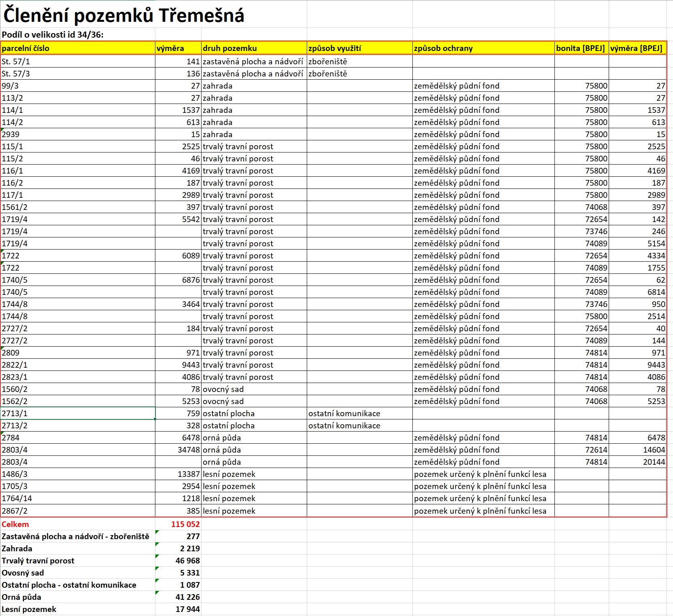
Task: Select parcel cell "St. 57/3"
Action: click(78, 74)
